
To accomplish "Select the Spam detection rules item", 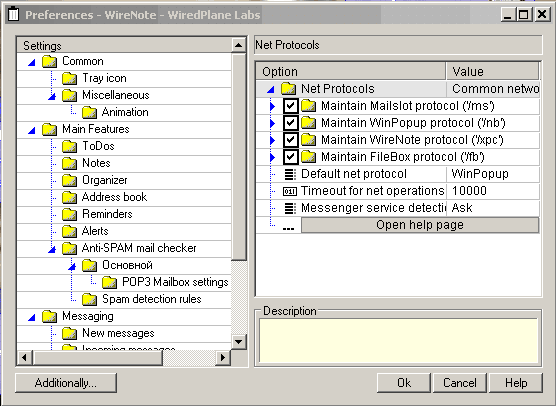I will click(x=152, y=299).
